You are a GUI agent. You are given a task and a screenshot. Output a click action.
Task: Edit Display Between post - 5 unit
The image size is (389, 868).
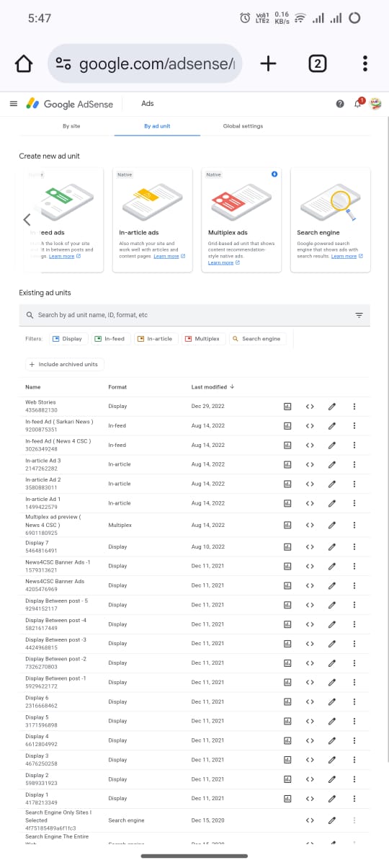click(x=332, y=605)
